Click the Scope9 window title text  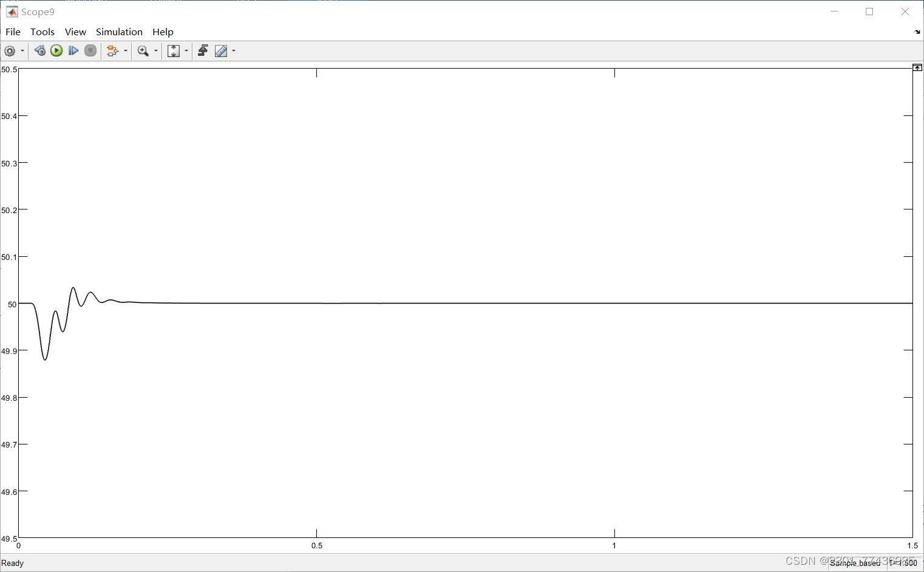(x=38, y=12)
